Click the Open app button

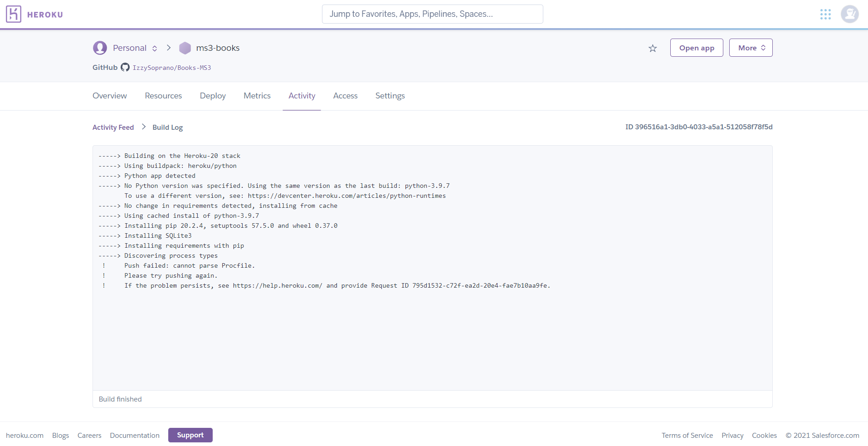pos(697,48)
